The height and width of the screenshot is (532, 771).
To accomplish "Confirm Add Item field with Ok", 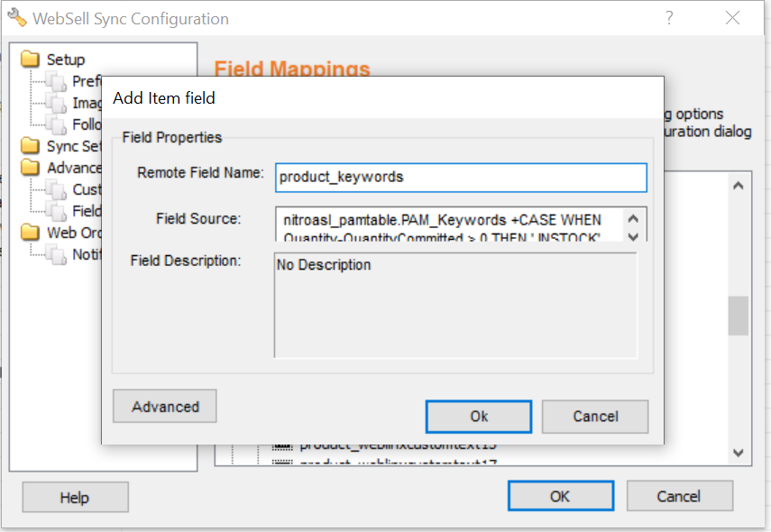I will [479, 417].
